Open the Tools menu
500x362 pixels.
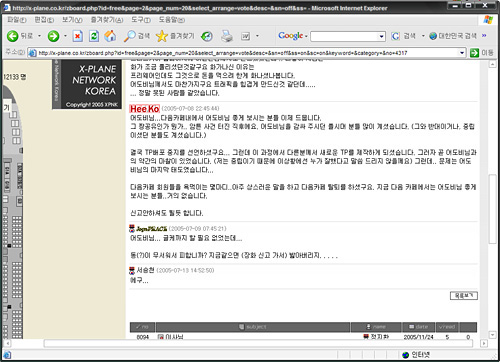[141, 20]
